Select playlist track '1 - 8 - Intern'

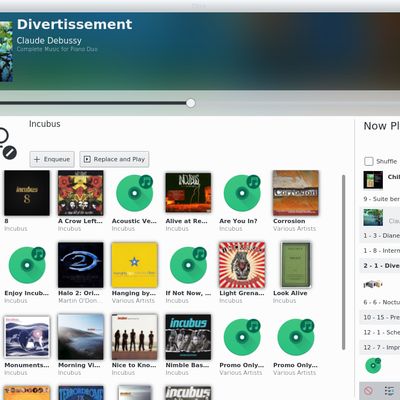380,250
